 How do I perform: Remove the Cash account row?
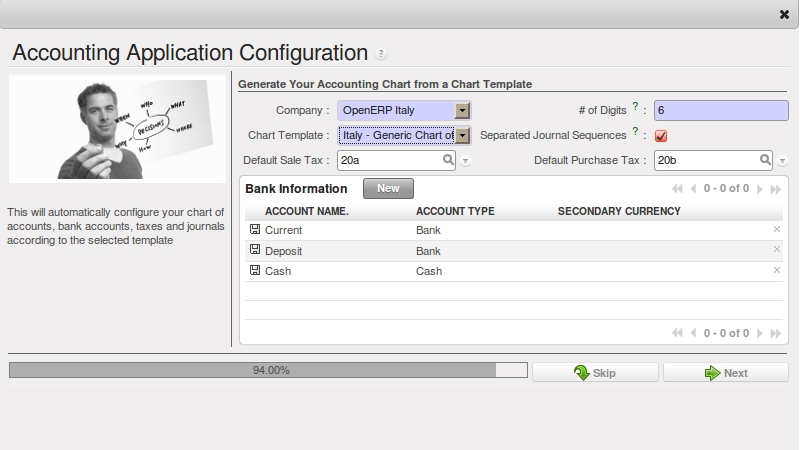(777, 271)
